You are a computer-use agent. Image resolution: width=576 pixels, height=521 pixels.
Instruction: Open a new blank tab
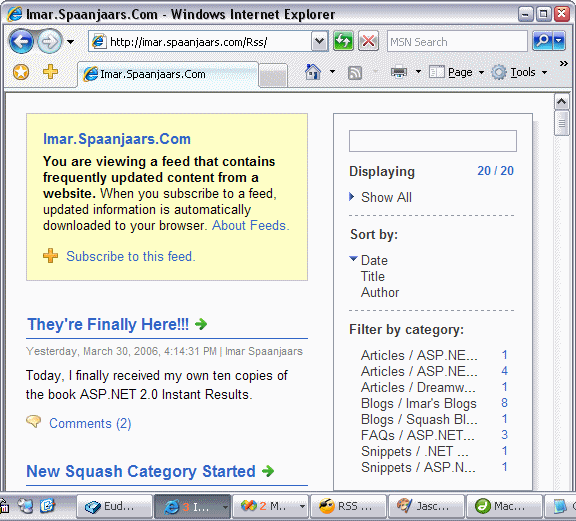pos(273,75)
